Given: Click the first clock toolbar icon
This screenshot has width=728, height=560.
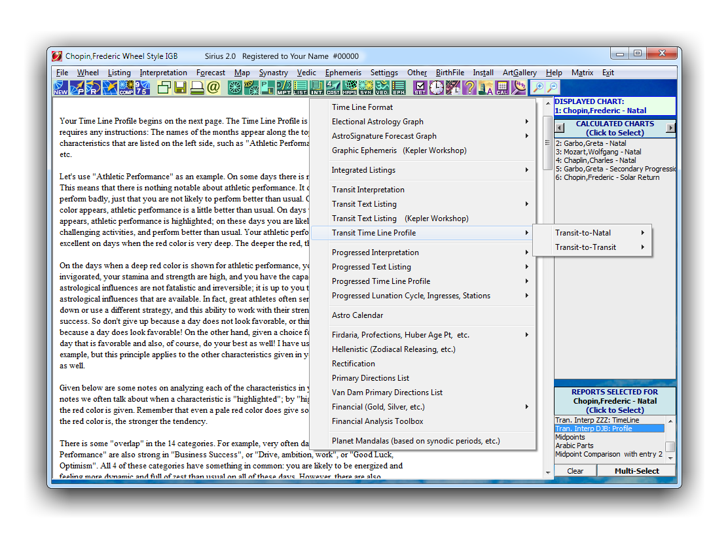Looking at the screenshot, I should (x=437, y=87).
